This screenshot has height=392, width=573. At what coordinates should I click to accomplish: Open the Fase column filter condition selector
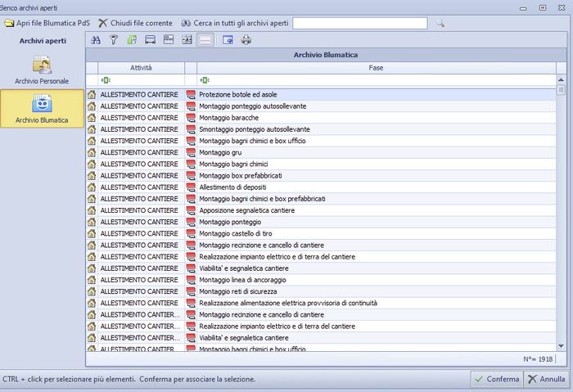[203, 80]
